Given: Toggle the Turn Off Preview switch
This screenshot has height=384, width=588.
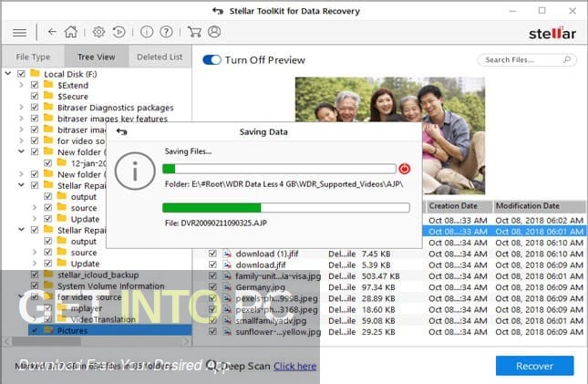Looking at the screenshot, I should 211,59.
